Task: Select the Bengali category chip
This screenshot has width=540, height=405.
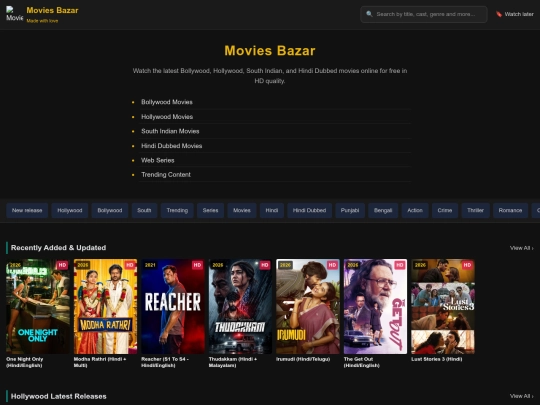Action: coord(383,210)
